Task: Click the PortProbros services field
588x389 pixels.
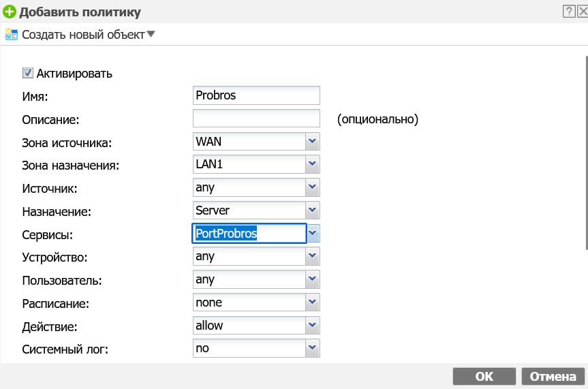Action: tap(249, 233)
